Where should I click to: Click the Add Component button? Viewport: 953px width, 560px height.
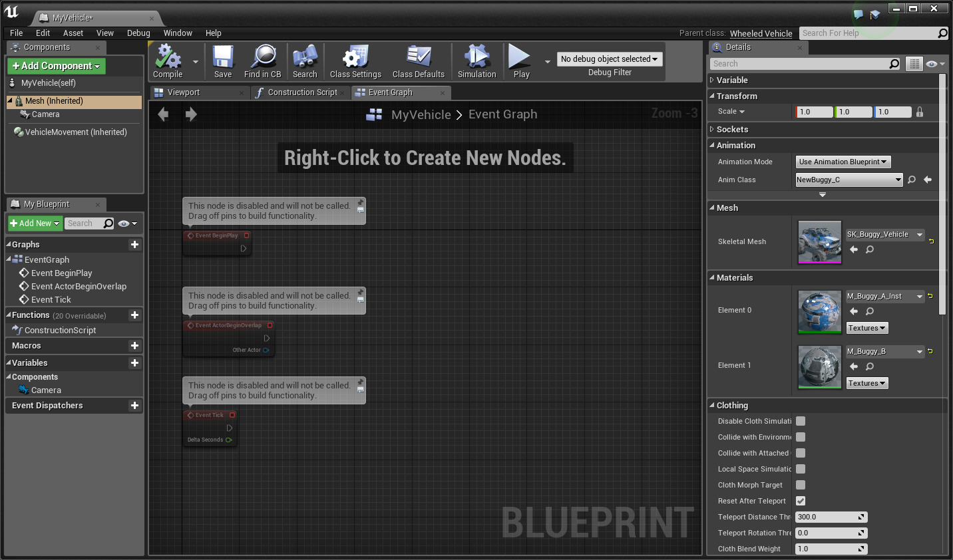pyautogui.click(x=57, y=66)
